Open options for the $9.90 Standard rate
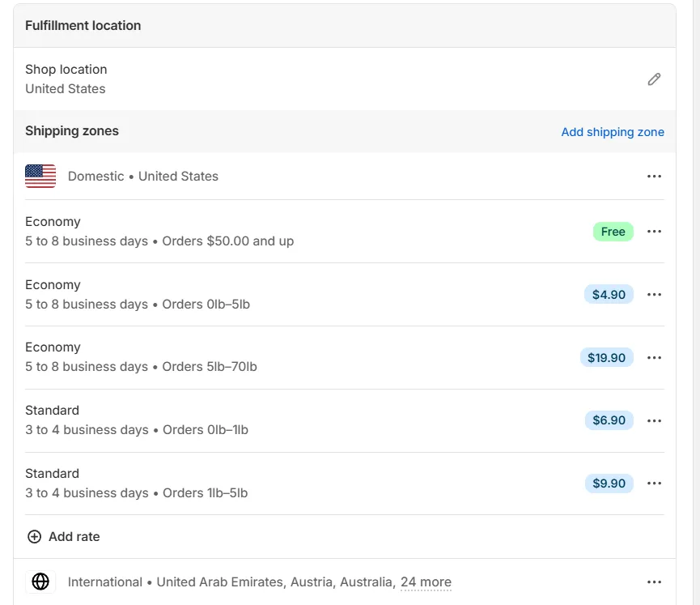 coord(654,483)
